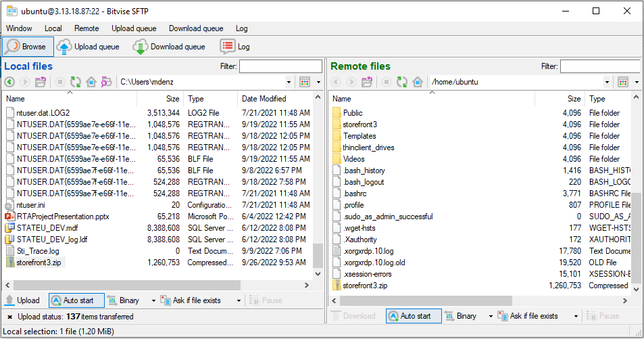Select the remote storefront3.zip archive icon

pyautogui.click(x=337, y=285)
